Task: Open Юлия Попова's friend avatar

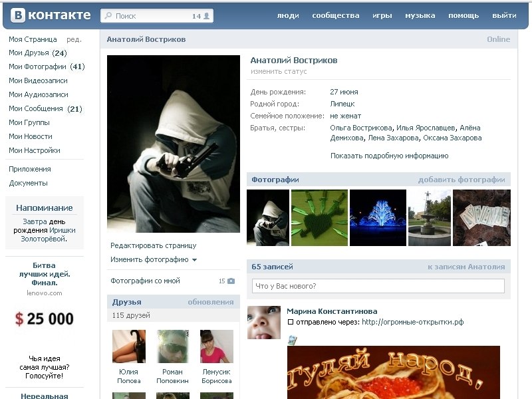Action: coord(129,346)
